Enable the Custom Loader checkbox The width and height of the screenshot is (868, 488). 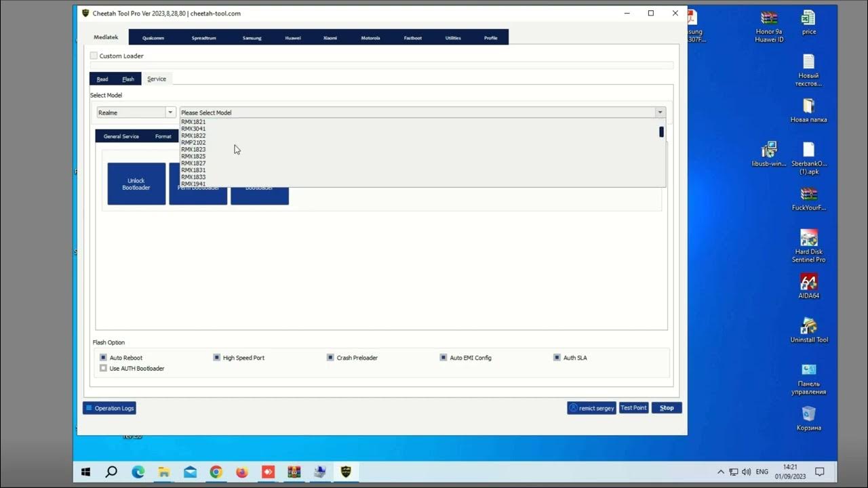94,56
